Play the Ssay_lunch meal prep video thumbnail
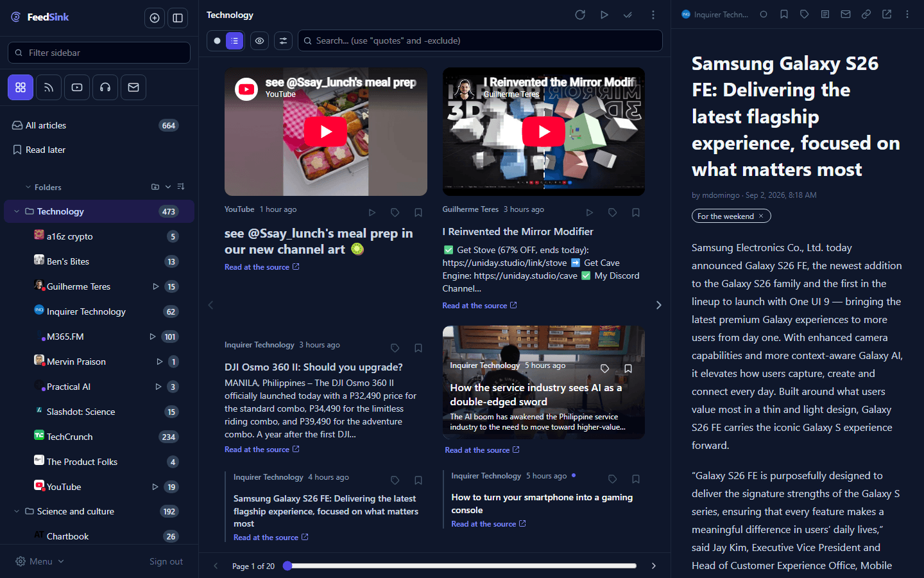This screenshot has height=578, width=924. (326, 132)
